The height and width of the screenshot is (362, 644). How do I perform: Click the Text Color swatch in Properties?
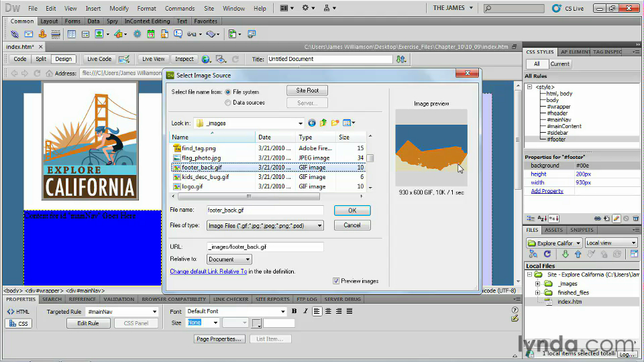(256, 323)
